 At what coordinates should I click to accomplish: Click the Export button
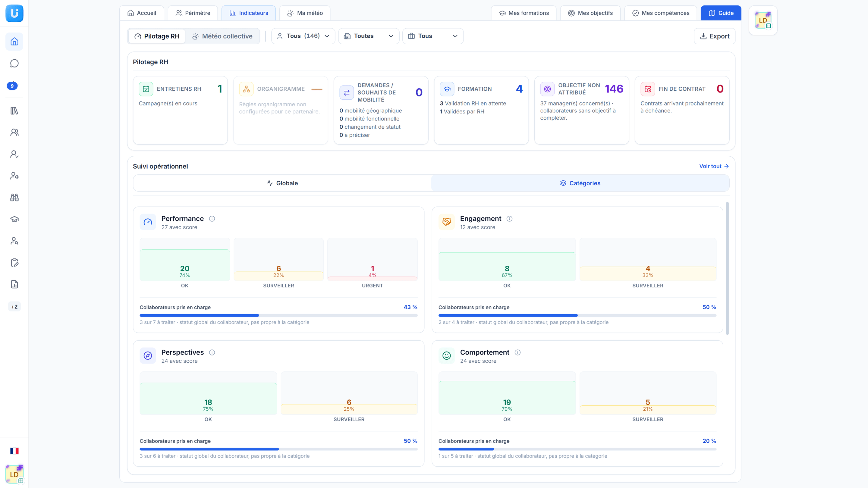point(714,36)
